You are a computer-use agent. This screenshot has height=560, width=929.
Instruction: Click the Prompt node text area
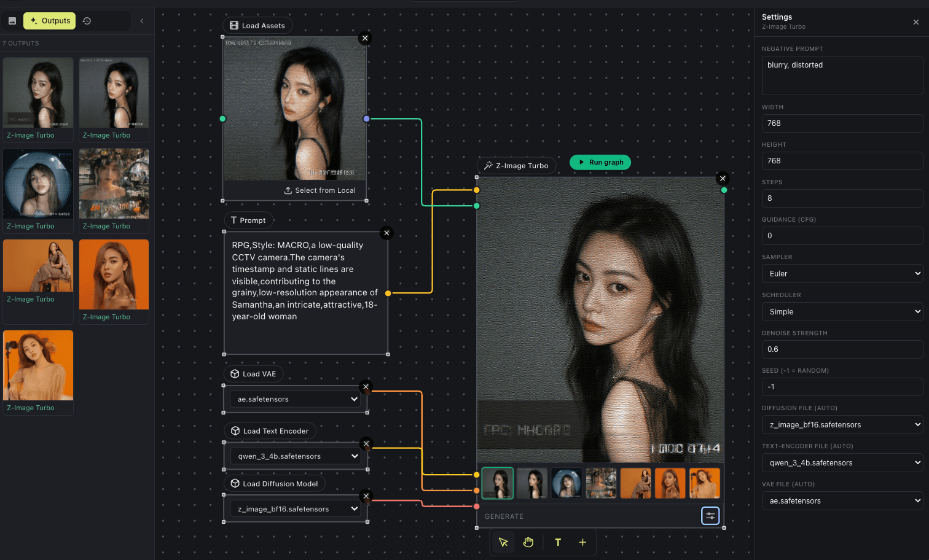pos(306,293)
